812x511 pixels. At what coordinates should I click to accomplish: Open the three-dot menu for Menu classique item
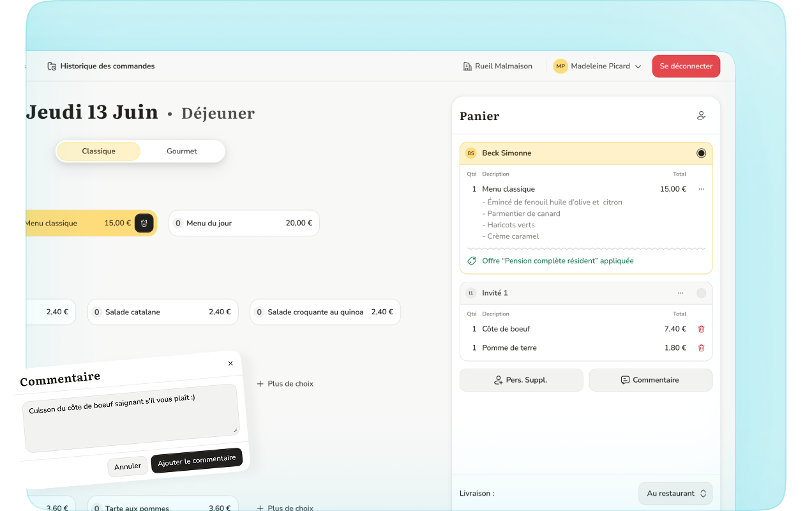coord(701,189)
